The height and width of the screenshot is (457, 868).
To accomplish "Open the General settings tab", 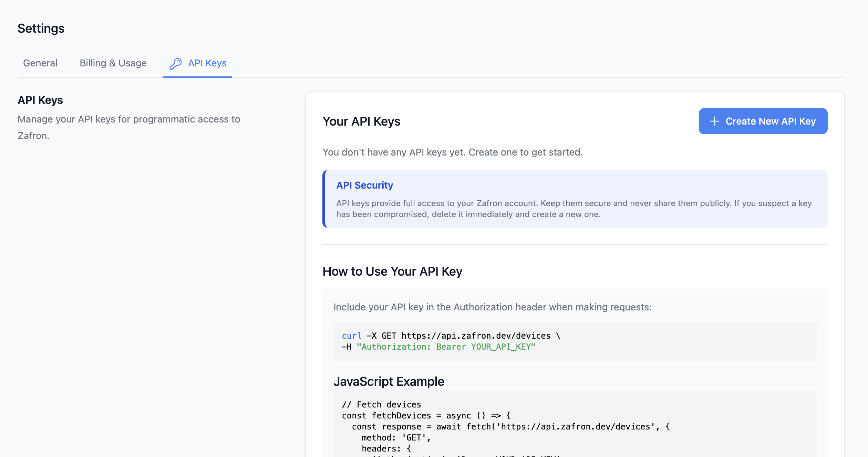I will click(x=40, y=63).
